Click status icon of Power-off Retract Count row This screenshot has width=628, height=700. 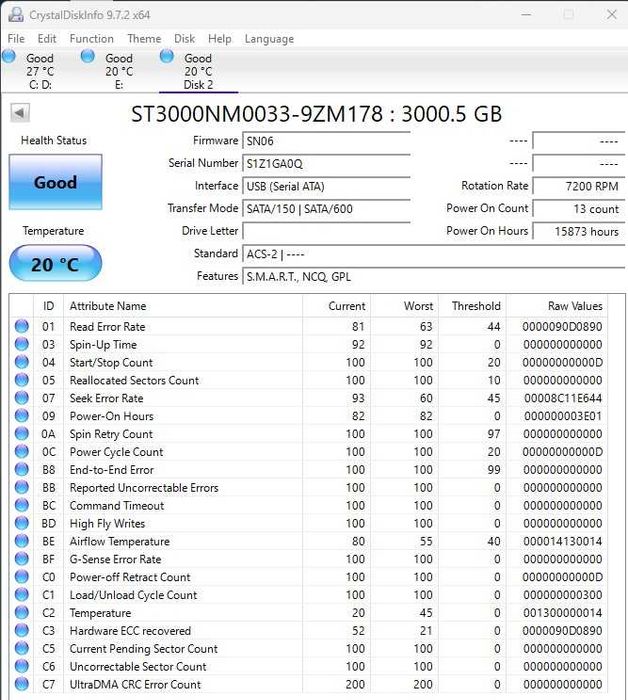tap(21, 576)
